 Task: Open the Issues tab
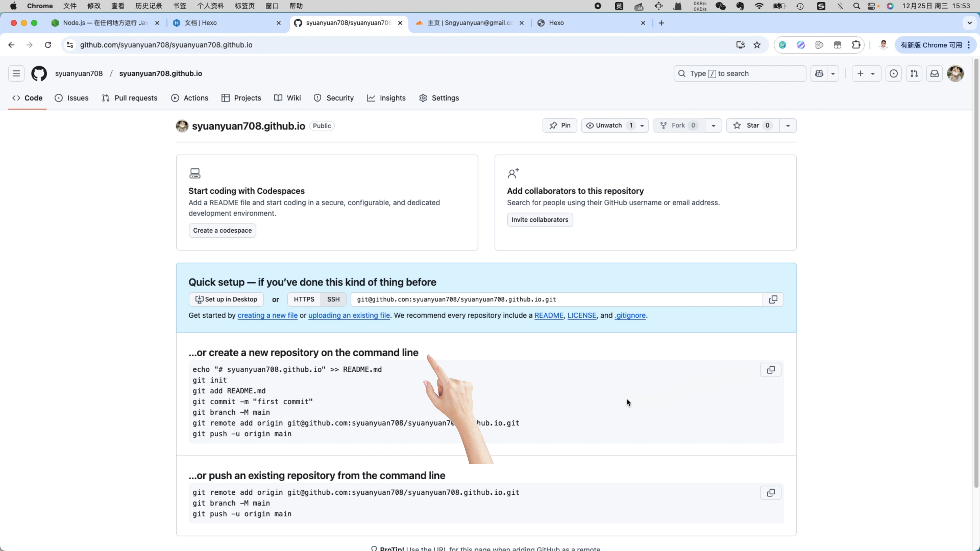(x=71, y=98)
